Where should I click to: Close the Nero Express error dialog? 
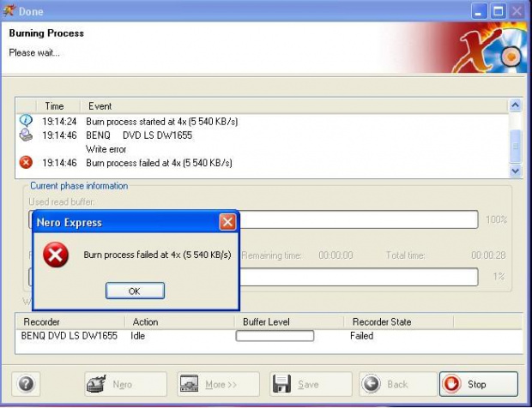[x=227, y=222]
